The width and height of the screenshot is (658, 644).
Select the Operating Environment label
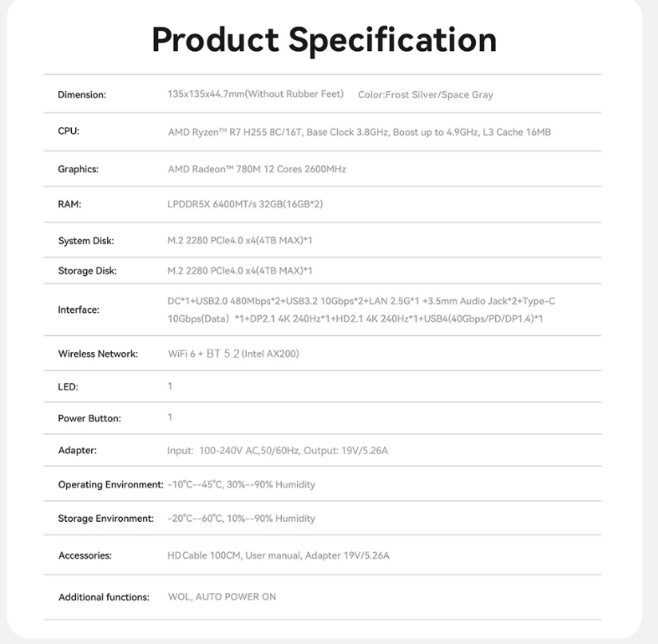click(110, 484)
